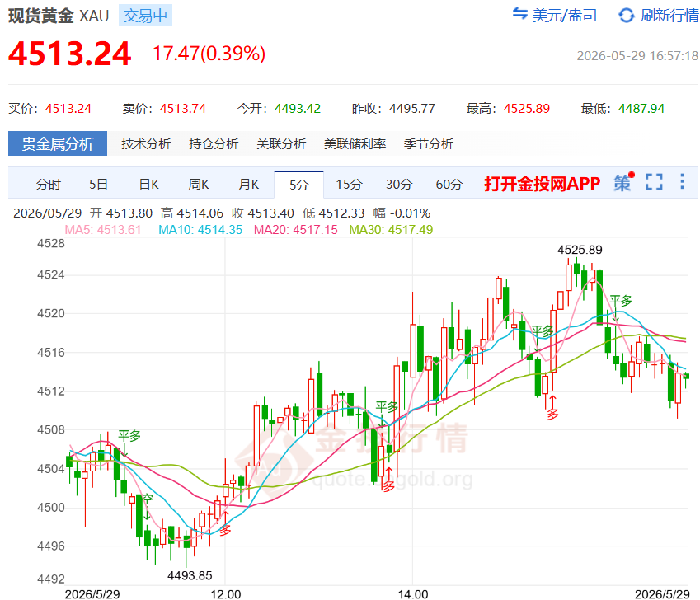Click the 现货黄金 XAU title

click(x=59, y=16)
